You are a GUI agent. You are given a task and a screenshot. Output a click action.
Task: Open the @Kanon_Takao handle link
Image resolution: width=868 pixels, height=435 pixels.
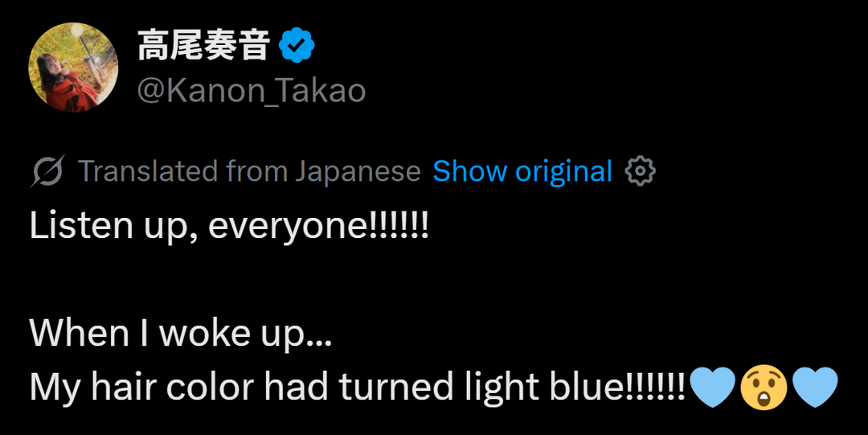(x=251, y=90)
